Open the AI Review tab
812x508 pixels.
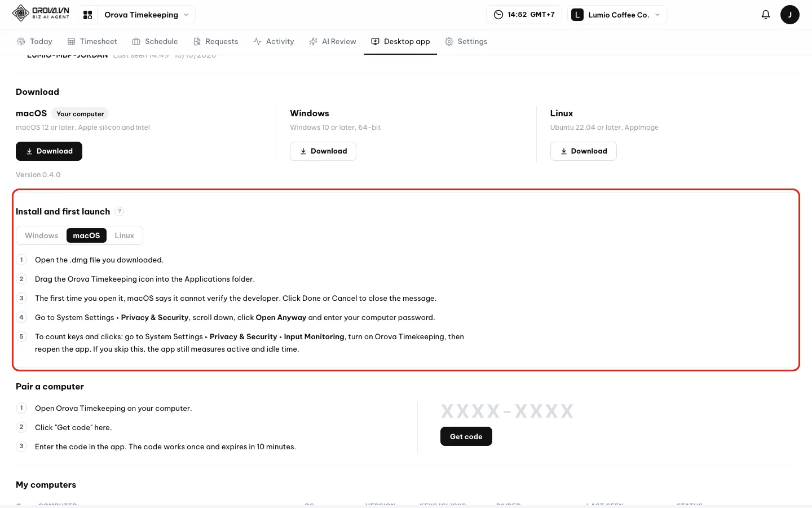click(x=333, y=41)
